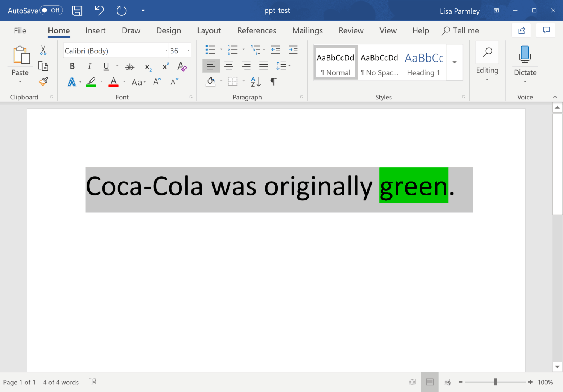Screen dimensions: 563x392
Task: Open the Editing search icon
Action: point(487,52)
